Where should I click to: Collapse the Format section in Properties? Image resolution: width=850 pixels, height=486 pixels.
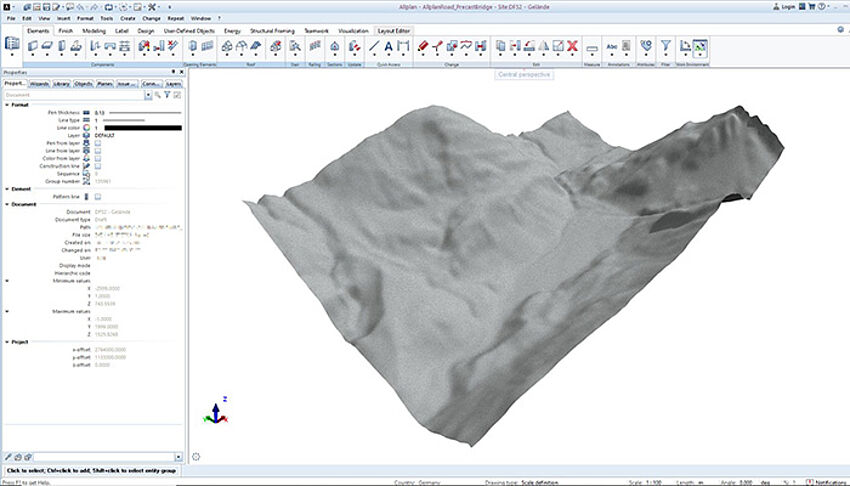[6, 105]
